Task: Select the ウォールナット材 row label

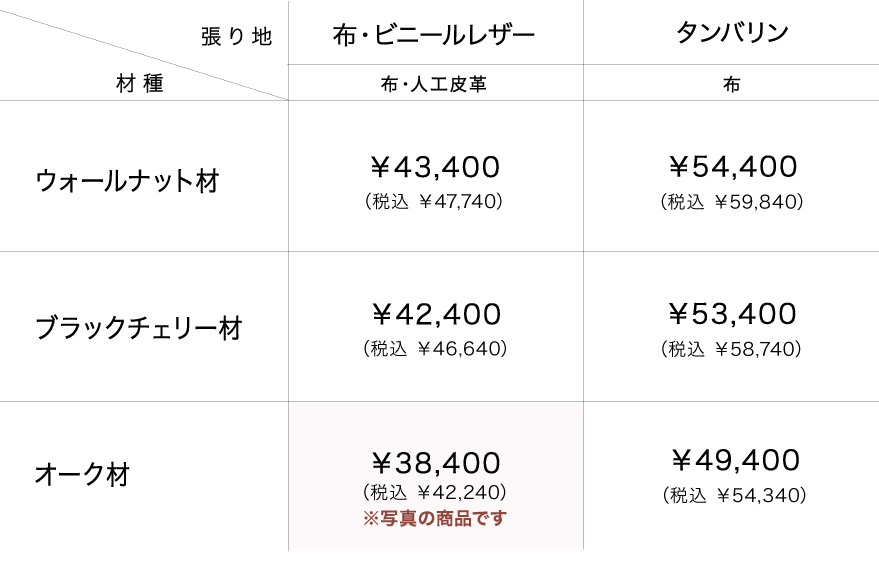Action: [127, 181]
